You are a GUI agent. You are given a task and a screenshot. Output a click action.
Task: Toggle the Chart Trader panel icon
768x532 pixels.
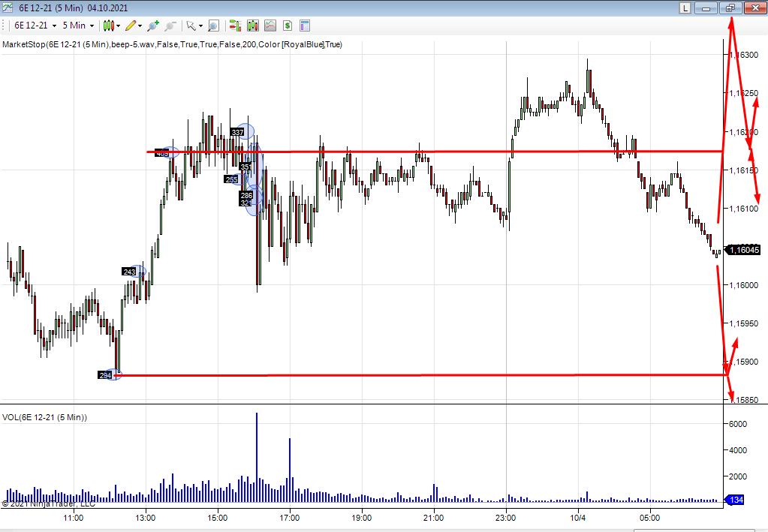pyautogui.click(x=234, y=26)
